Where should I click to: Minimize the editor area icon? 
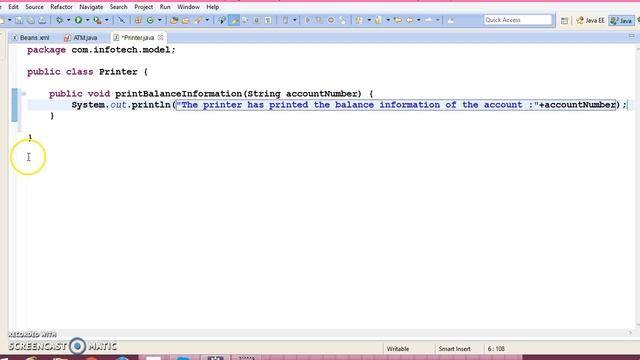click(x=631, y=36)
